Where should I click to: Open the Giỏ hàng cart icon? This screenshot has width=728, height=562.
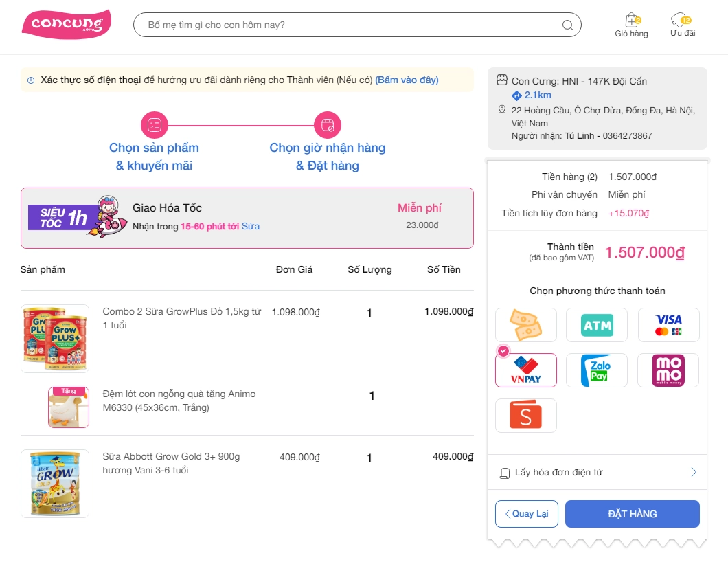click(631, 21)
